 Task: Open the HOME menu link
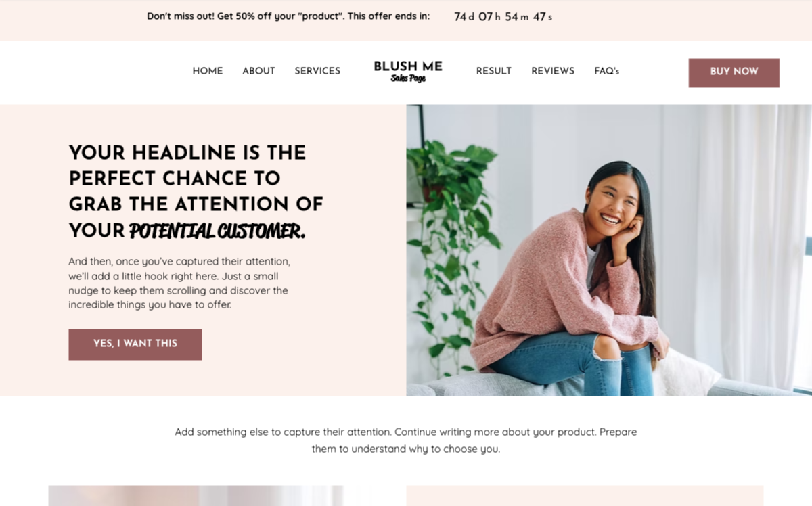208,71
